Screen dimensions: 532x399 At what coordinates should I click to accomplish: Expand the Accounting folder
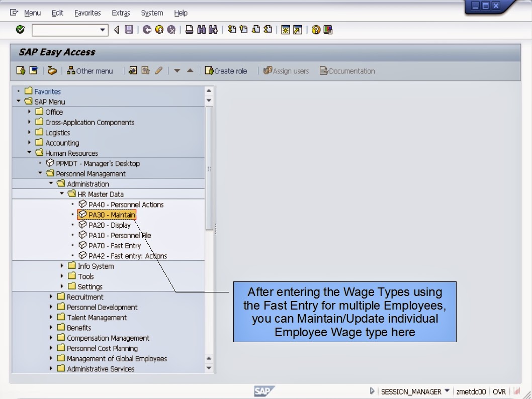coord(29,142)
